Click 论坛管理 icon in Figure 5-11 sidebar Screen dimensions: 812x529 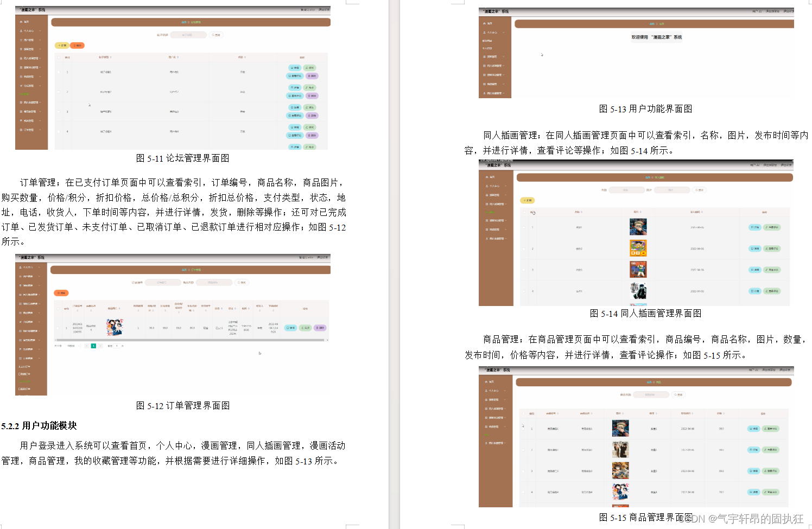21,86
